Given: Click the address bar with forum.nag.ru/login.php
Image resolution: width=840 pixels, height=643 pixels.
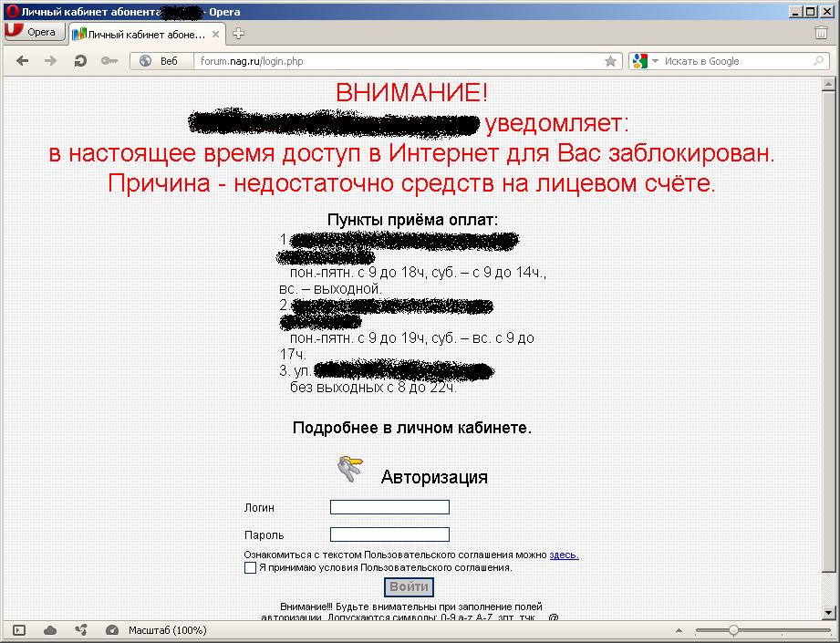Looking at the screenshot, I should (397, 61).
